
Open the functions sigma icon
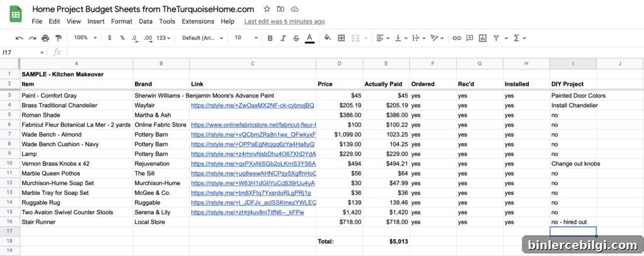coord(517,38)
